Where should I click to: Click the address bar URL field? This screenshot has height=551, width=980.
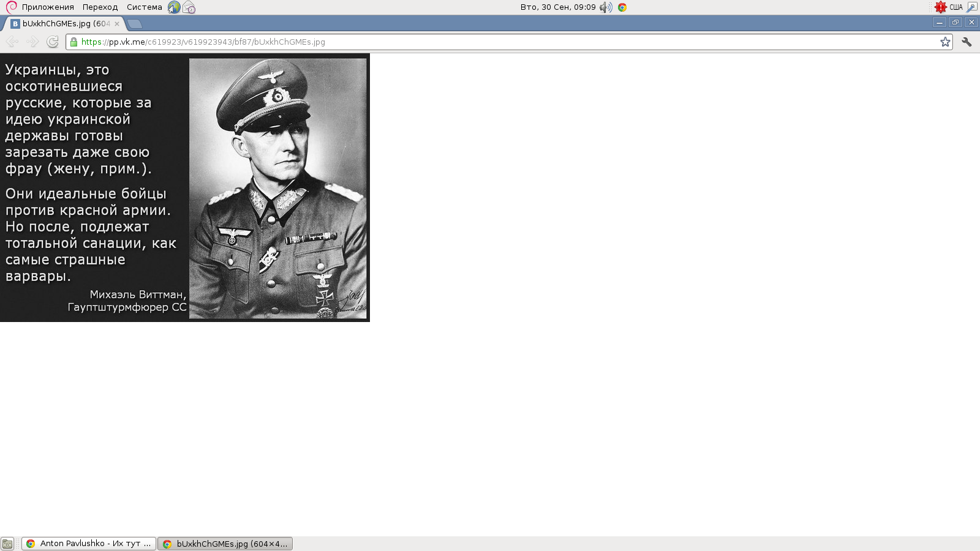click(490, 42)
